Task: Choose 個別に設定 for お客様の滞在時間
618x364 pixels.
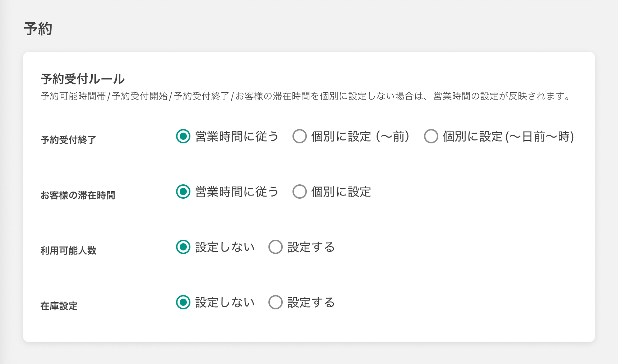Action: point(299,192)
